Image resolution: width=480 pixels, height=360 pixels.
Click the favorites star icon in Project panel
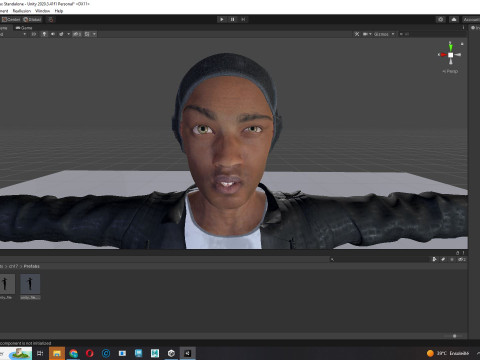pos(452,259)
